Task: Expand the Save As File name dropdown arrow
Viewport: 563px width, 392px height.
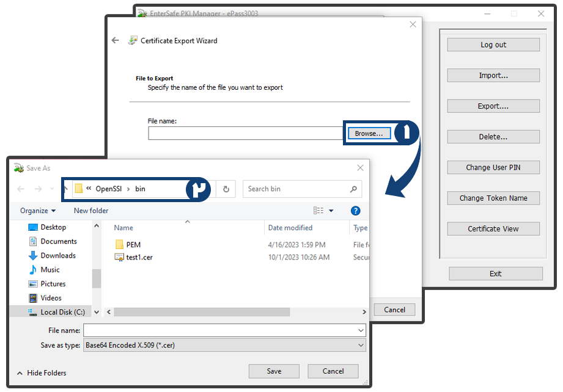Action: [361, 330]
